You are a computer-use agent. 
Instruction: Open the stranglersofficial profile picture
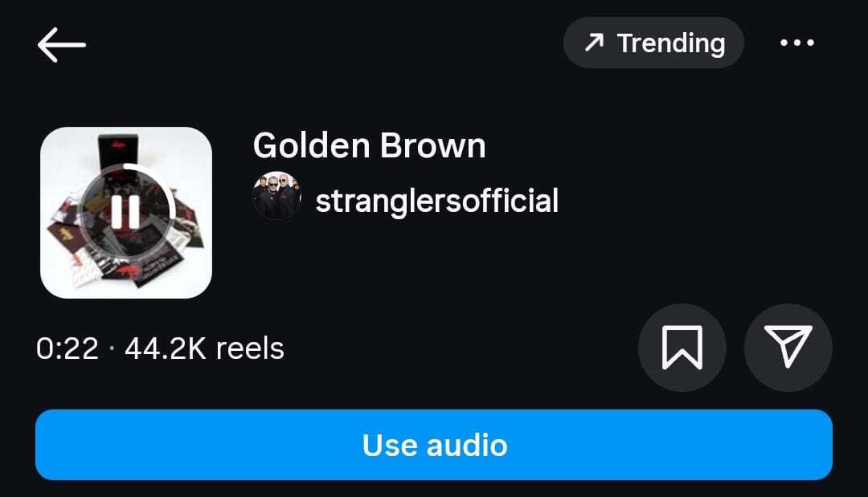[276, 196]
